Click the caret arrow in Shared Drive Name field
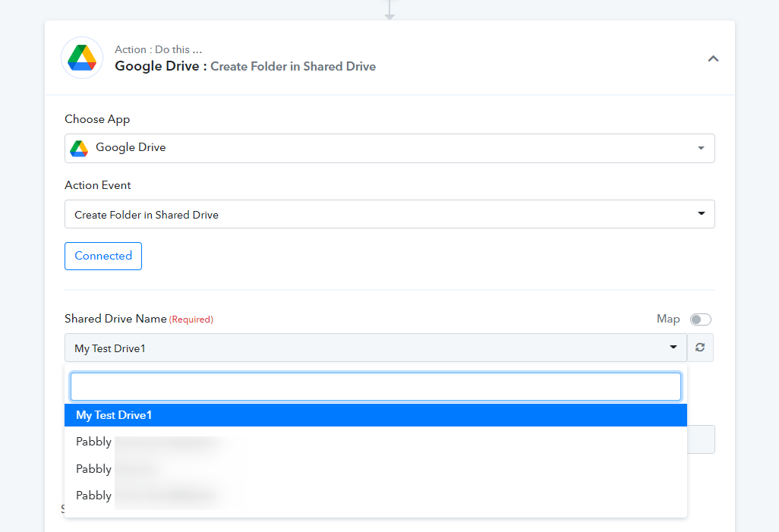 pos(673,348)
